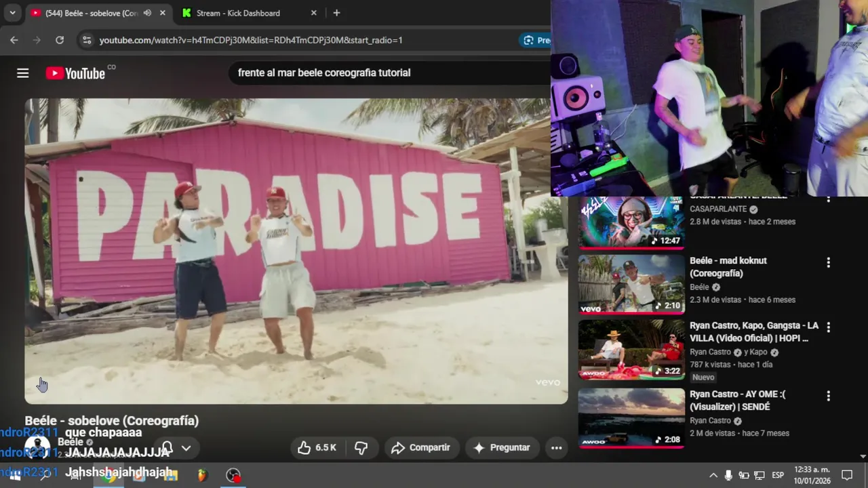This screenshot has height=488, width=868.
Task: Open the AY OME Visualizer thumbnail
Action: click(631, 418)
